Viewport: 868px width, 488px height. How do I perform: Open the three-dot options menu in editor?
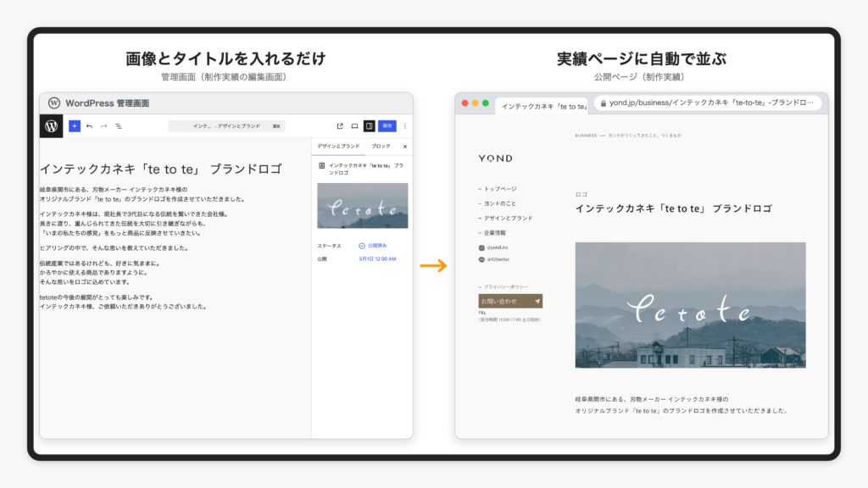[x=405, y=126]
